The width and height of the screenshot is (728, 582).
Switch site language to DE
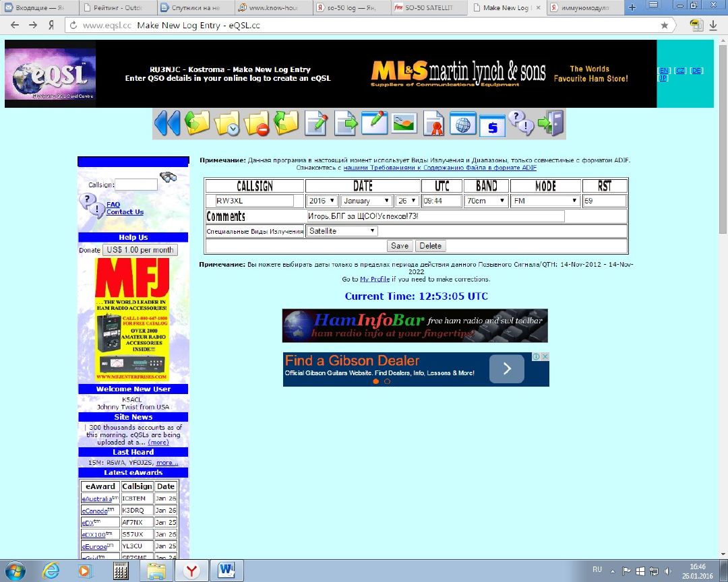click(x=696, y=71)
